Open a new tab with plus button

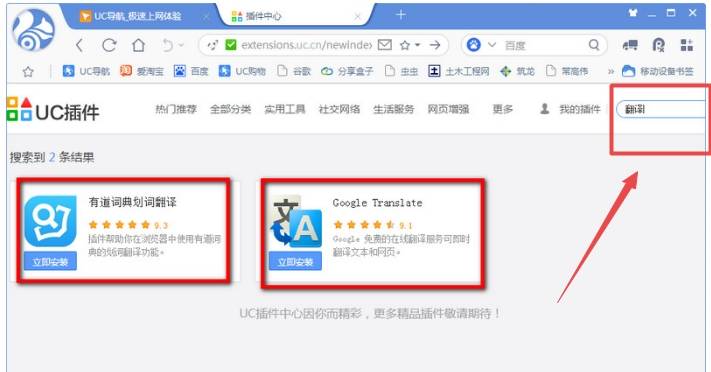(x=400, y=15)
